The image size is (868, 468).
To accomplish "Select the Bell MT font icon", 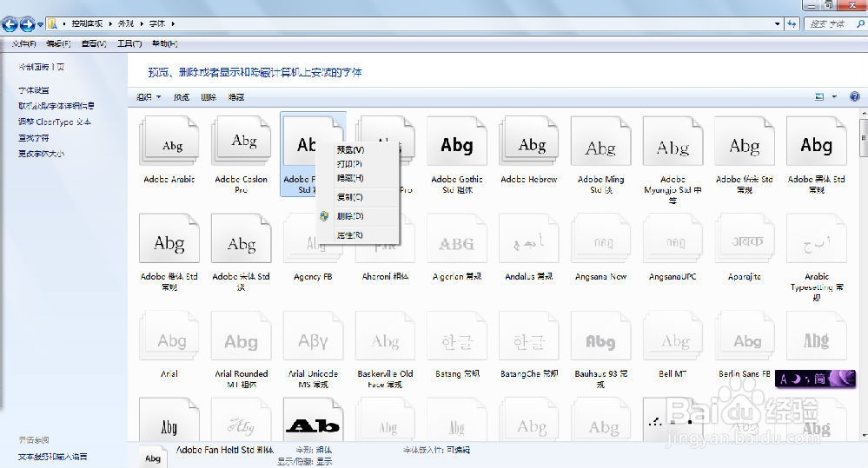I will coord(673,336).
